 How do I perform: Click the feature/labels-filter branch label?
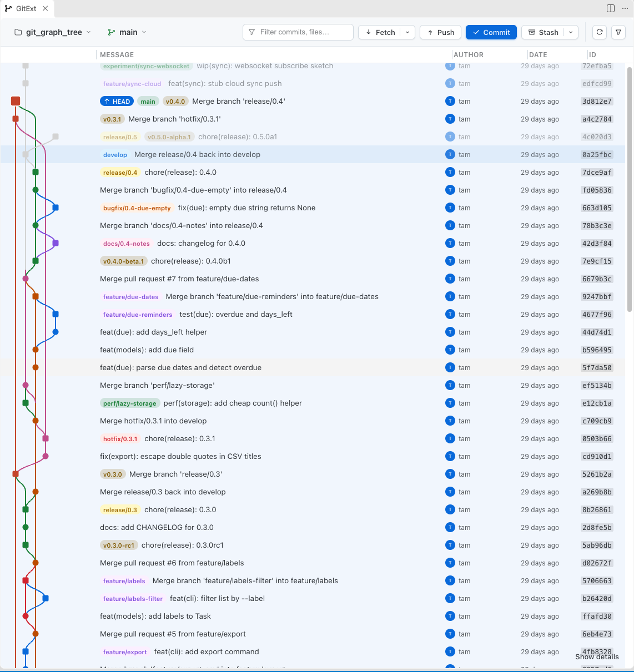tap(133, 599)
